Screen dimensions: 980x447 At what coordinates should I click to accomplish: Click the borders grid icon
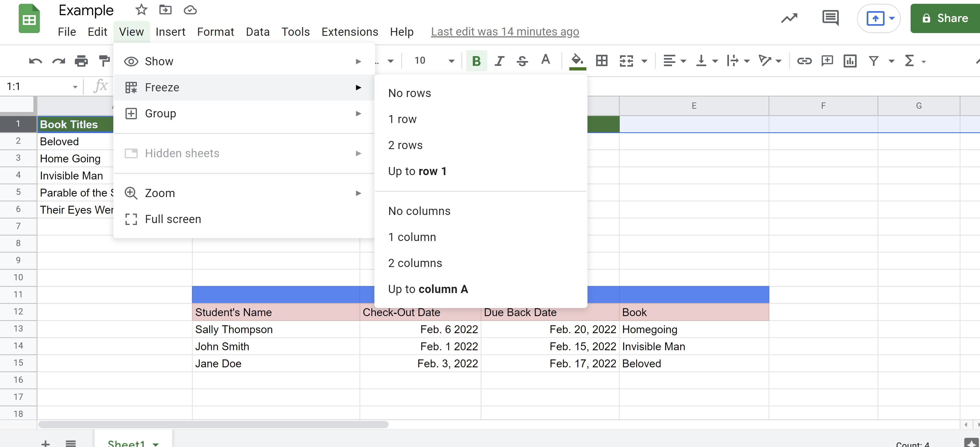(x=602, y=61)
